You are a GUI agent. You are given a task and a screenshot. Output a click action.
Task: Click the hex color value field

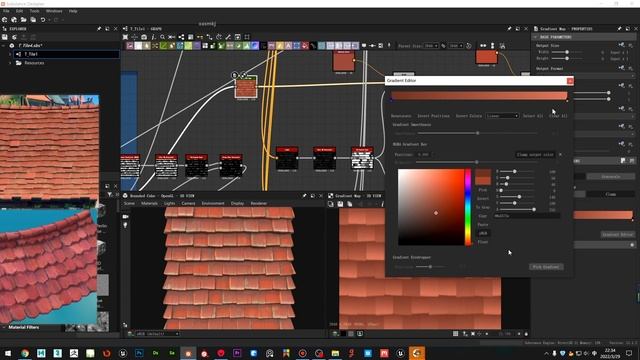(x=527, y=216)
